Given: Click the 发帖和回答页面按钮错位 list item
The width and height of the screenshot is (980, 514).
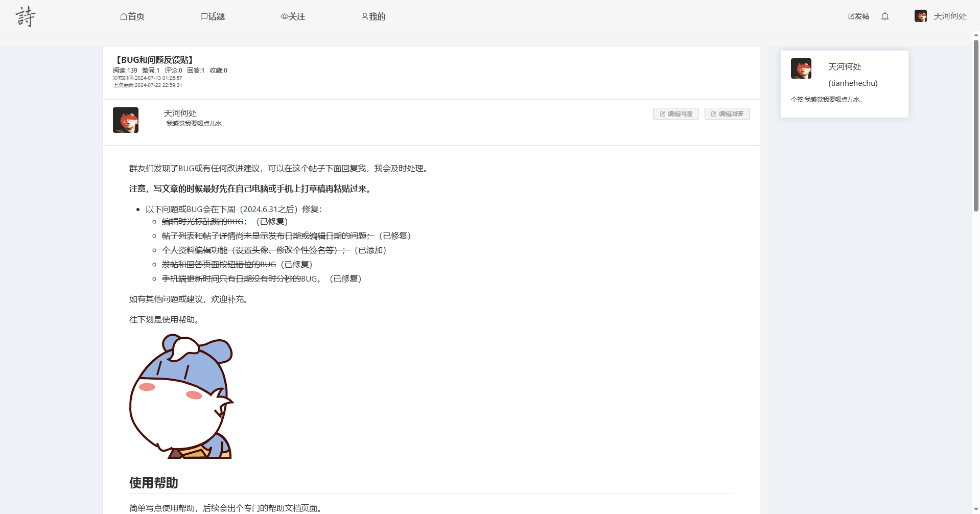Looking at the screenshot, I should click(237, 265).
